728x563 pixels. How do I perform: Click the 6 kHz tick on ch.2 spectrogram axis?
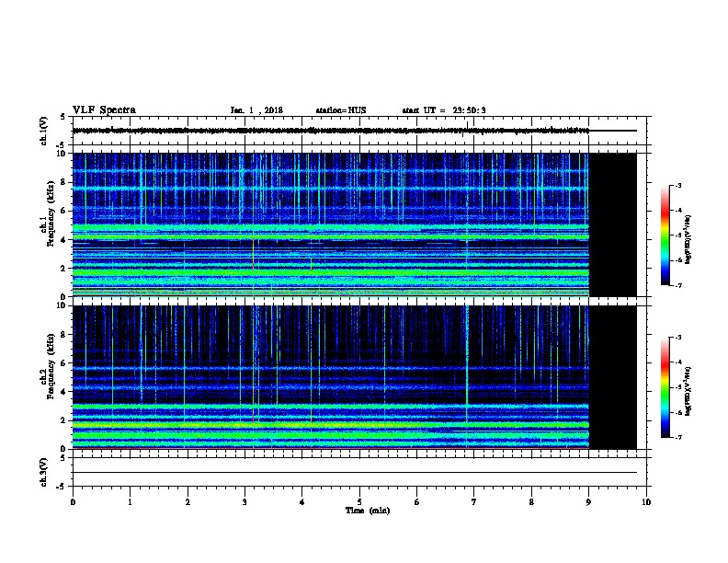(63, 363)
